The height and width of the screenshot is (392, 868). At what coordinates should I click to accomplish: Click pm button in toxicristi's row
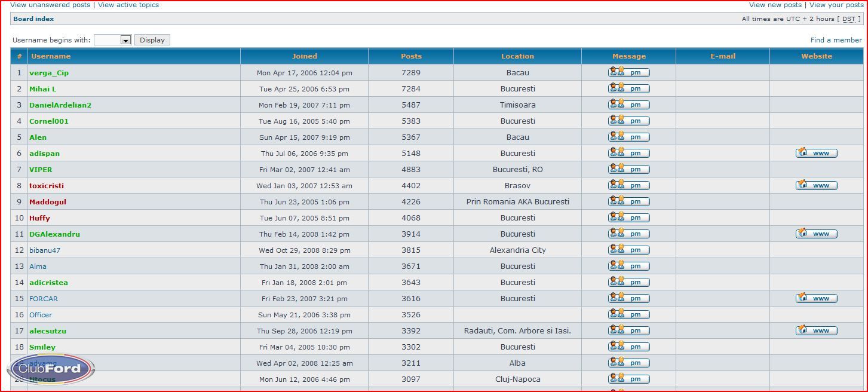(x=628, y=185)
